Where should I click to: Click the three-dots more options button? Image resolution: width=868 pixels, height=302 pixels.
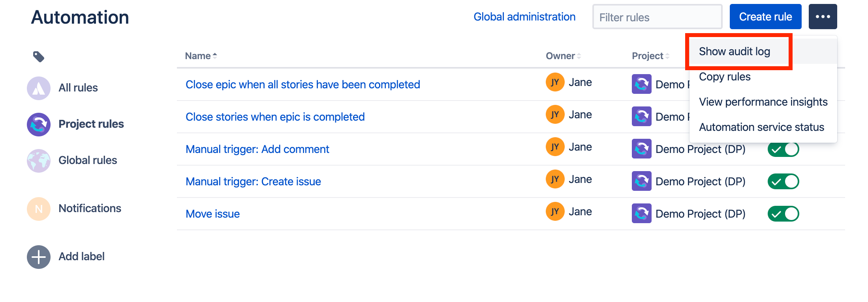click(x=822, y=17)
